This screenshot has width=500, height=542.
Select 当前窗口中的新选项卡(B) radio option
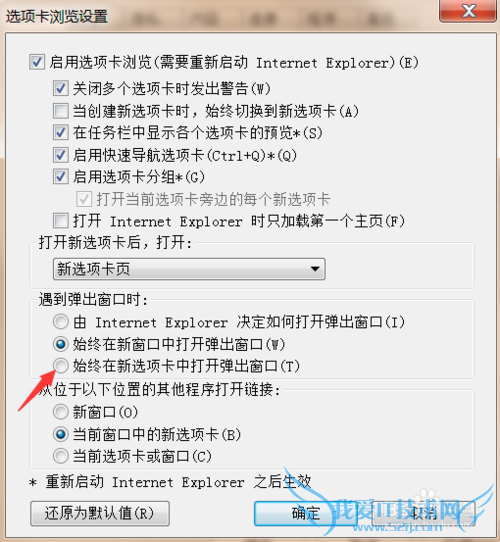pyautogui.click(x=61, y=434)
